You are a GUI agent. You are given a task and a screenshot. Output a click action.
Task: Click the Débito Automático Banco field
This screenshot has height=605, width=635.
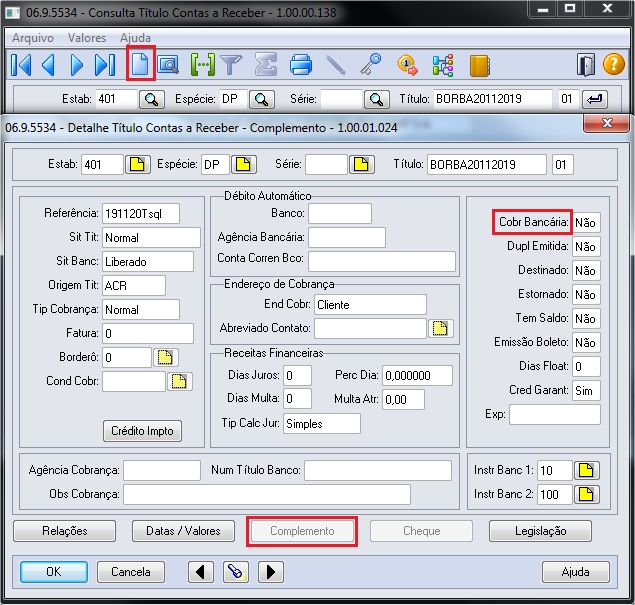pyautogui.click(x=340, y=214)
